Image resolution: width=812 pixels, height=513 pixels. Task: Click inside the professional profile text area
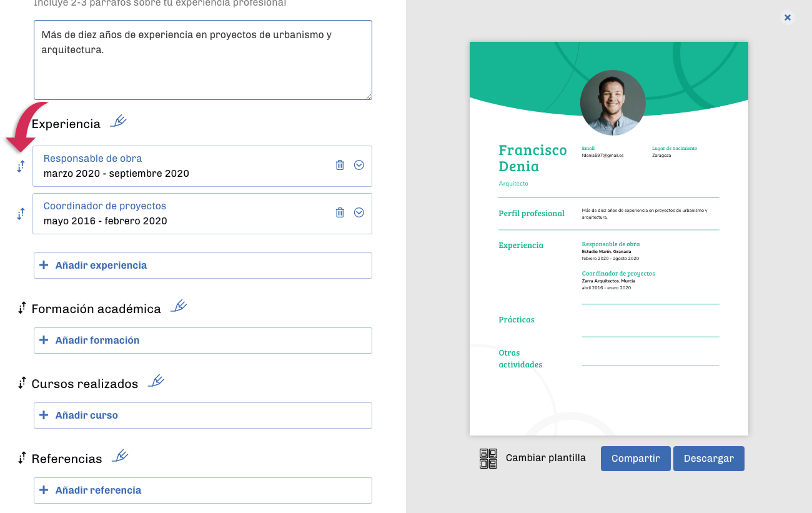pos(203,60)
